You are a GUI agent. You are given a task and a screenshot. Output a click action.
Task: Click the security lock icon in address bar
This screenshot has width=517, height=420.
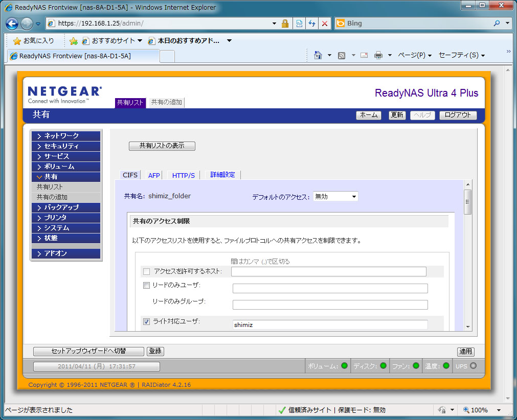(285, 24)
